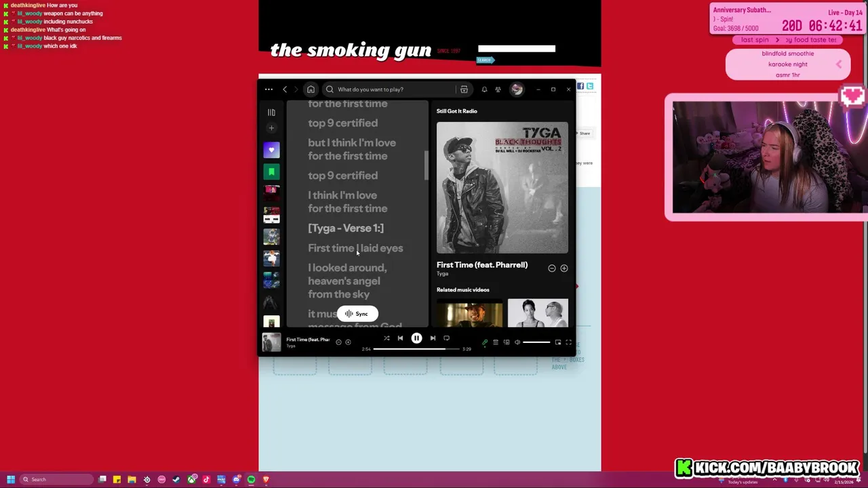The width and height of the screenshot is (868, 488).
Task: Open the Tyga Black Thoughts album cover
Action: [x=502, y=188]
